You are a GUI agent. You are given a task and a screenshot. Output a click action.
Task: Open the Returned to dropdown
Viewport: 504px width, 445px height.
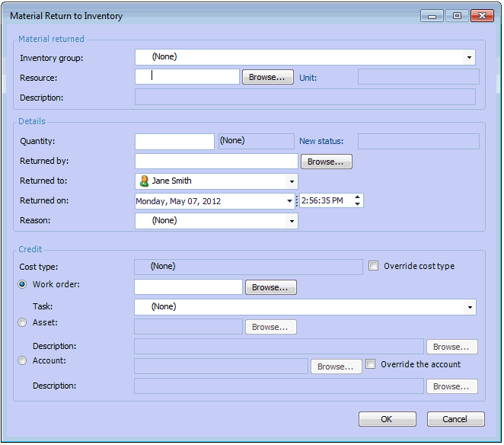pyautogui.click(x=292, y=181)
